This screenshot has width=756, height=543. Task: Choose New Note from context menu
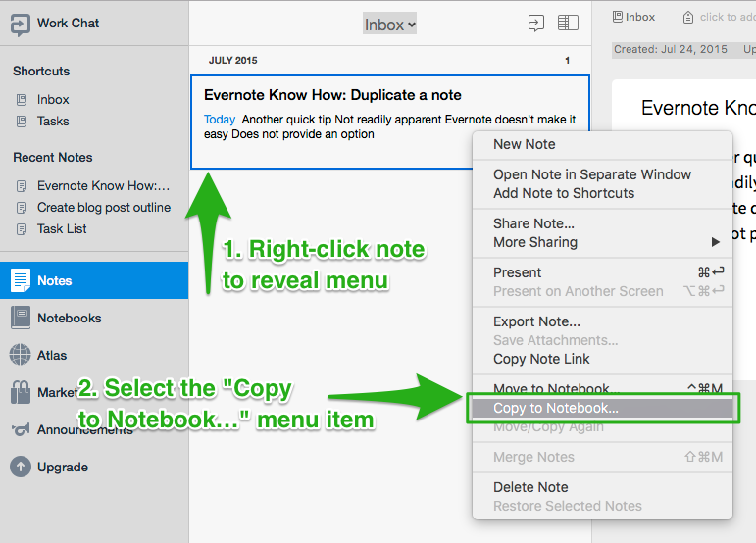(602, 144)
